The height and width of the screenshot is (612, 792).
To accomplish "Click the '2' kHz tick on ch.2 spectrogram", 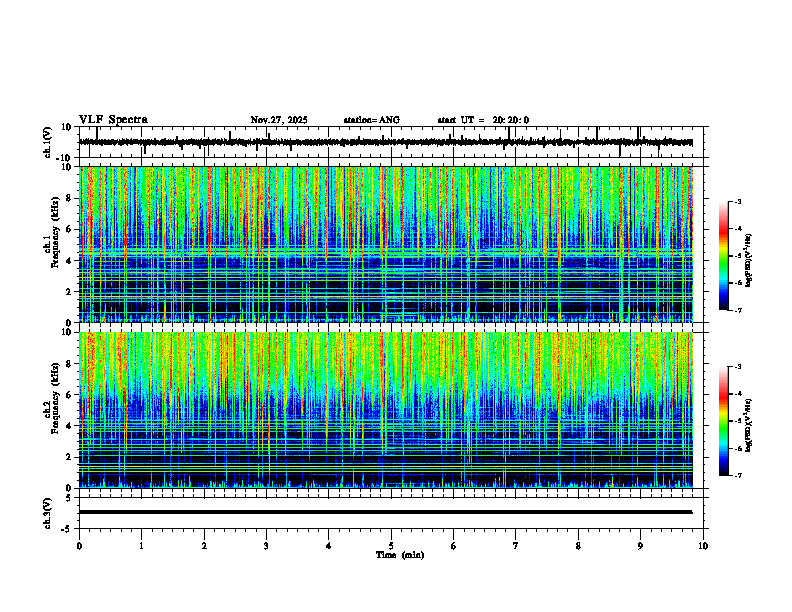I will click(69, 457).
